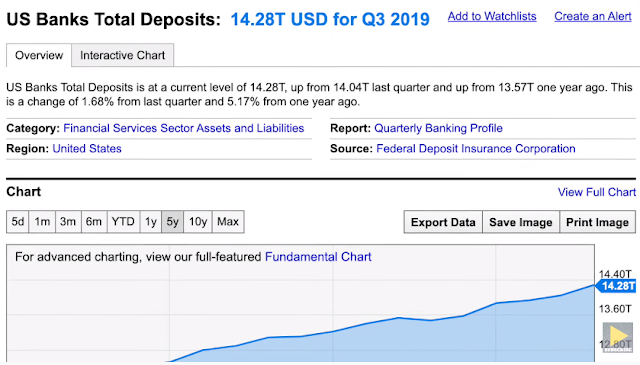The width and height of the screenshot is (640, 365).
Task: Open the Overview tab
Action: click(x=39, y=55)
